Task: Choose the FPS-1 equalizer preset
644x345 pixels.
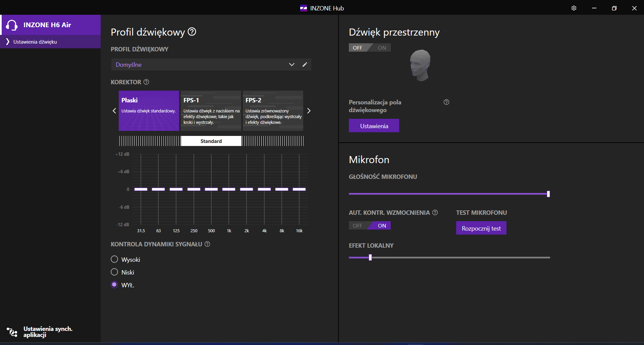Action: pos(211,110)
